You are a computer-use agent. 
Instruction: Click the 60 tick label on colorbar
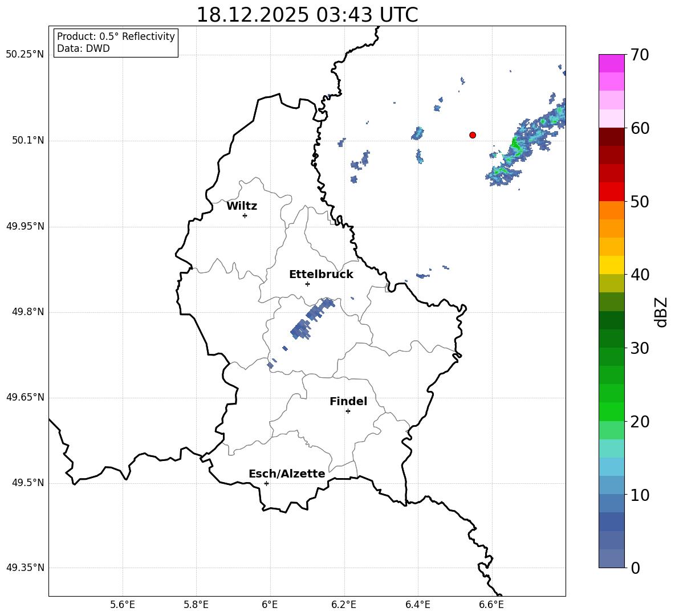coord(640,128)
